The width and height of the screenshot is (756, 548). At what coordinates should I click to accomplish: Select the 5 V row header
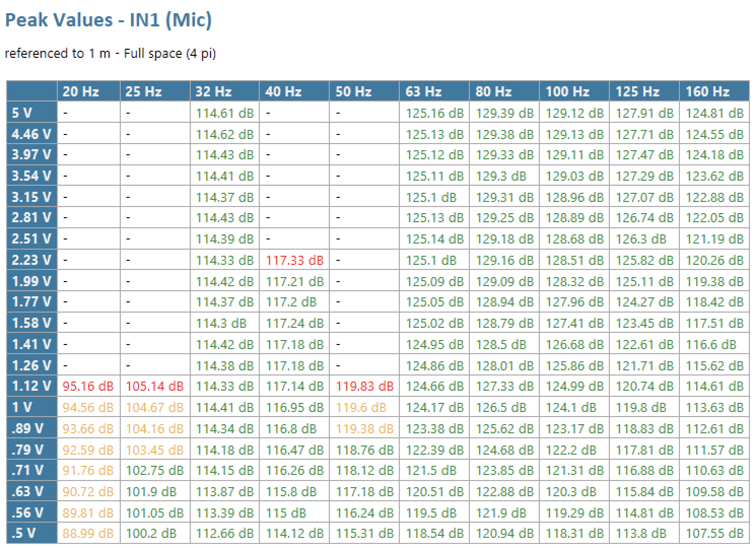click(31, 113)
